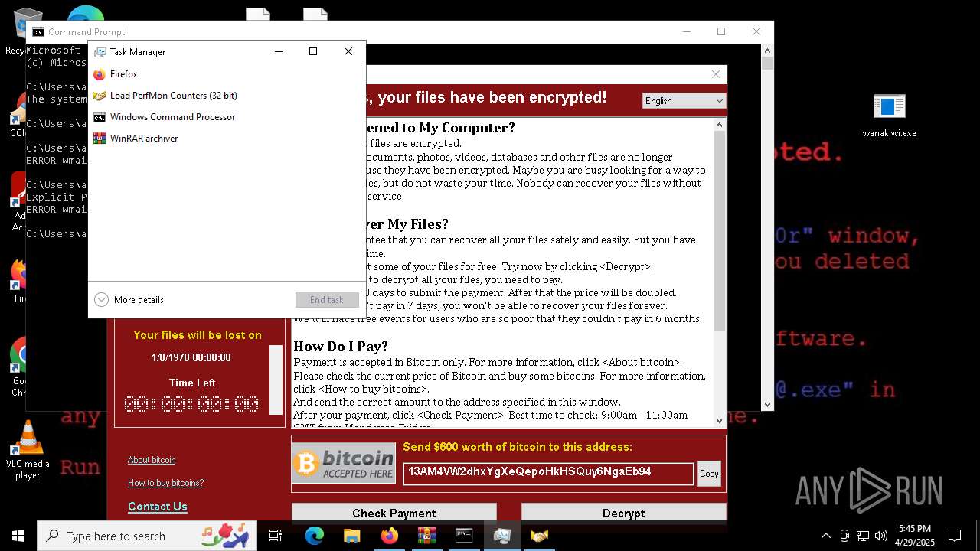Open Task View from taskbar
The width and height of the screenshot is (980, 551).
[276, 536]
